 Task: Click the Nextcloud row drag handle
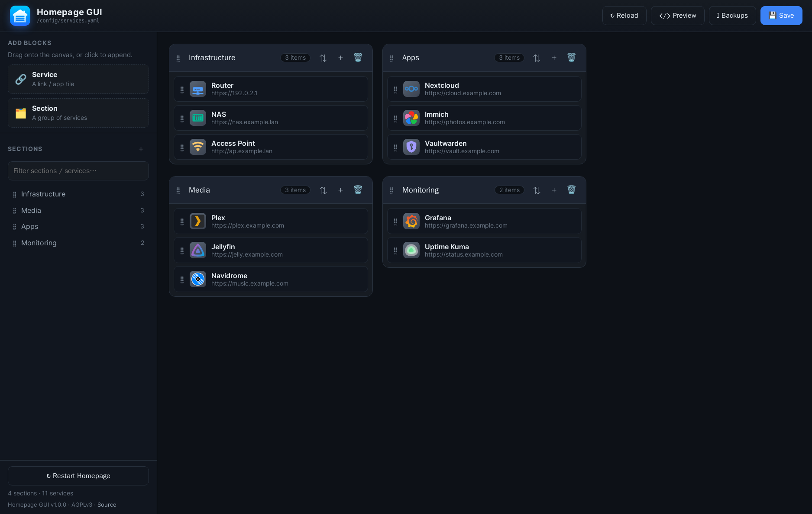395,90
